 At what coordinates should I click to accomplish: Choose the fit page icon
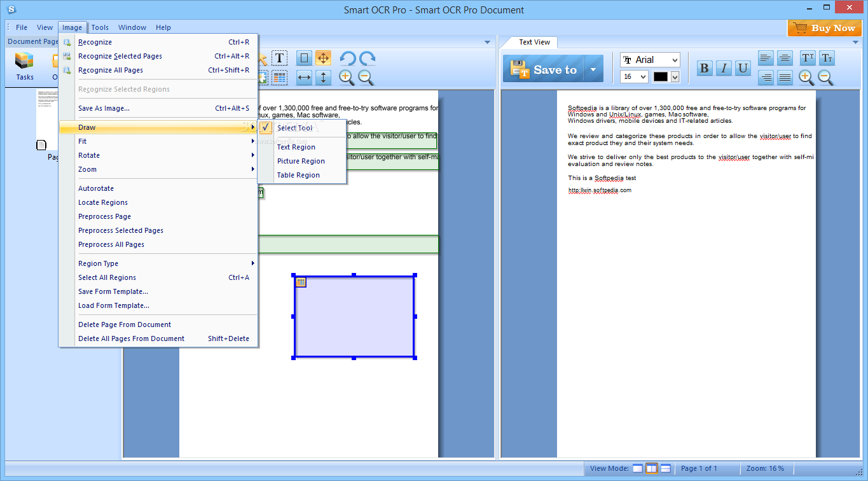click(305, 59)
